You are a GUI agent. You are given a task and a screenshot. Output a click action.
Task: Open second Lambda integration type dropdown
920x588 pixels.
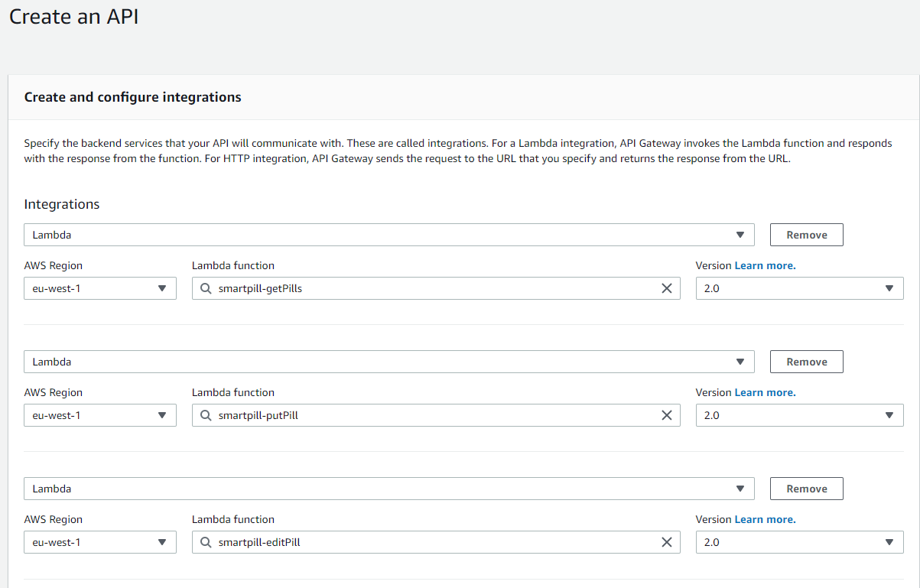pos(388,362)
